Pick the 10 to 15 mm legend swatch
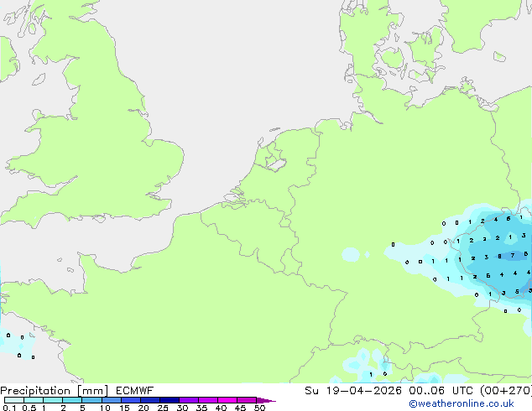This screenshot has width=532, height=411. point(112,400)
